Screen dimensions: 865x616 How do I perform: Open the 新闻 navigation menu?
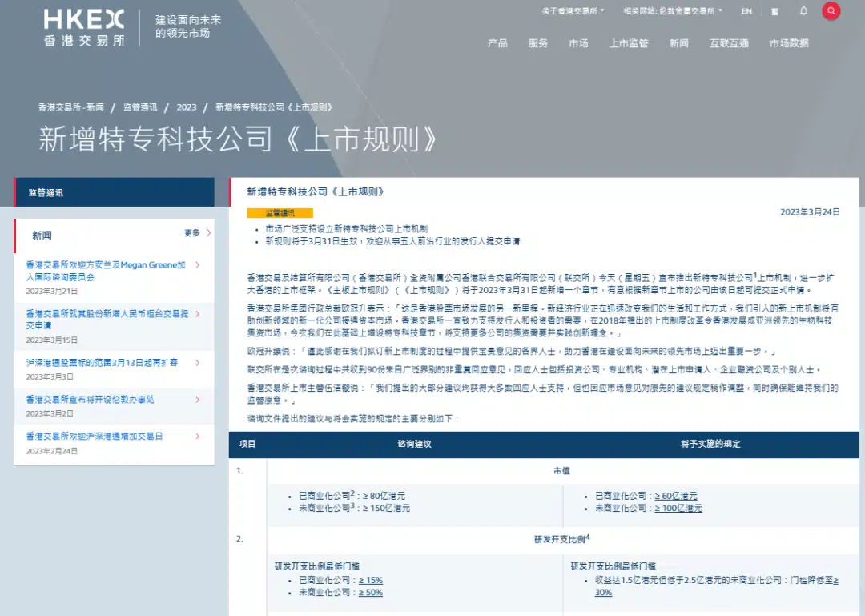coord(678,43)
